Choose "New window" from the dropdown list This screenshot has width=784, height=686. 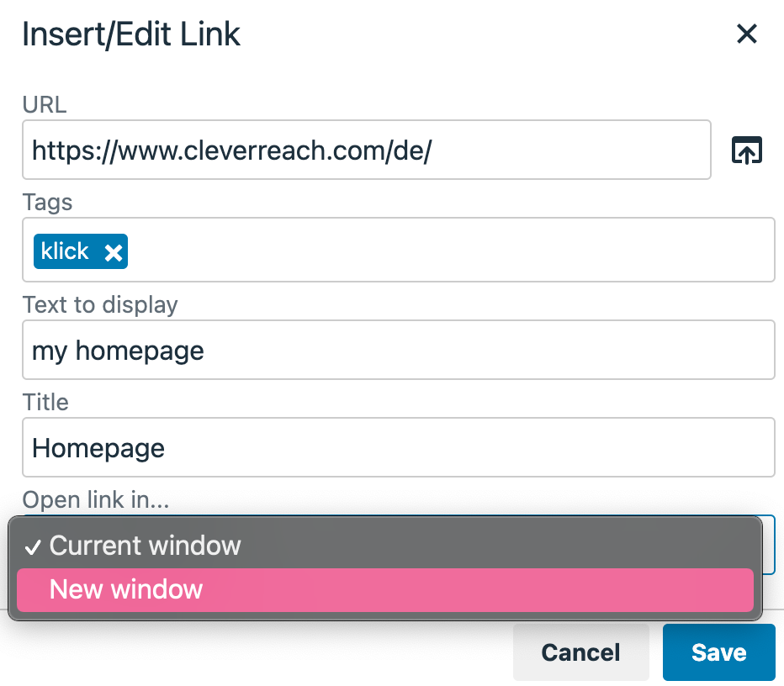click(x=126, y=589)
